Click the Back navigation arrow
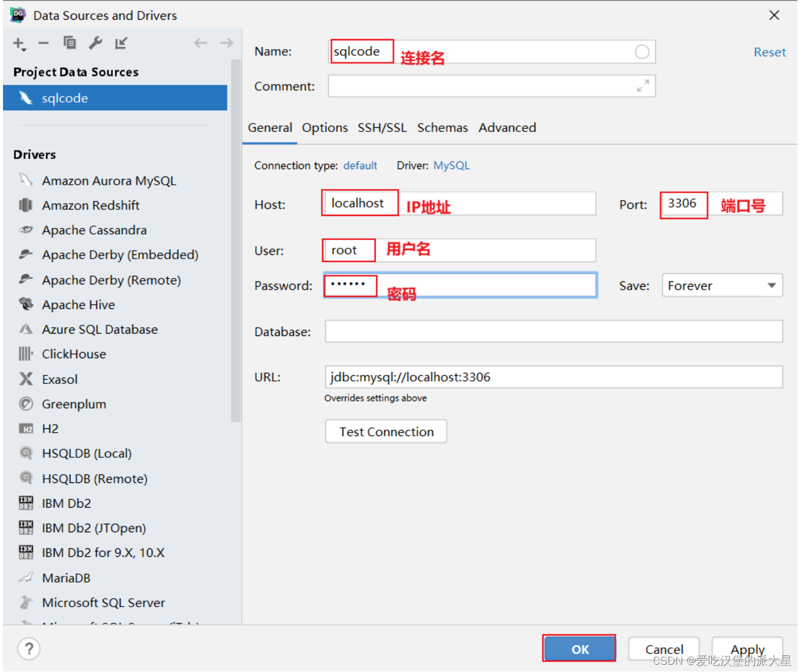Screen dimensions: 801x672 tap(200, 43)
